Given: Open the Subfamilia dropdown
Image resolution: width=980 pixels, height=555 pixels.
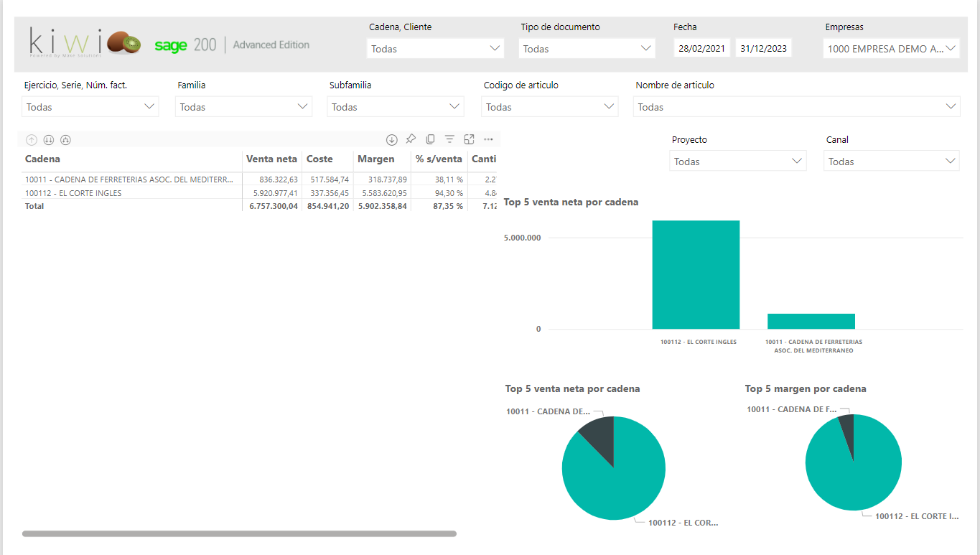Looking at the screenshot, I should pos(395,107).
